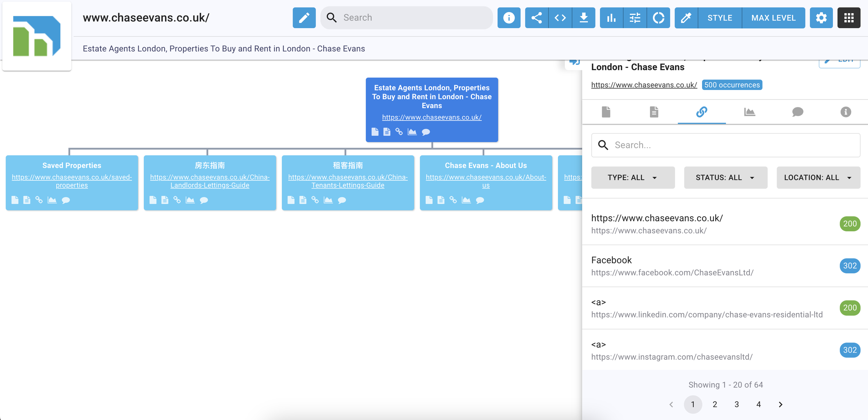Click comment icon on 租客指南 node
This screenshot has width=868, height=420.
pos(342,200)
